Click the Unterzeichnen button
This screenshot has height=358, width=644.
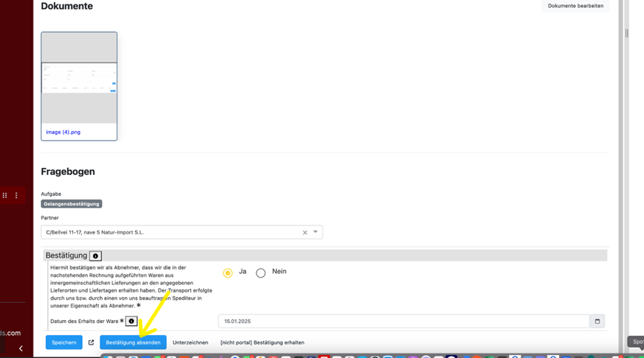click(x=190, y=342)
